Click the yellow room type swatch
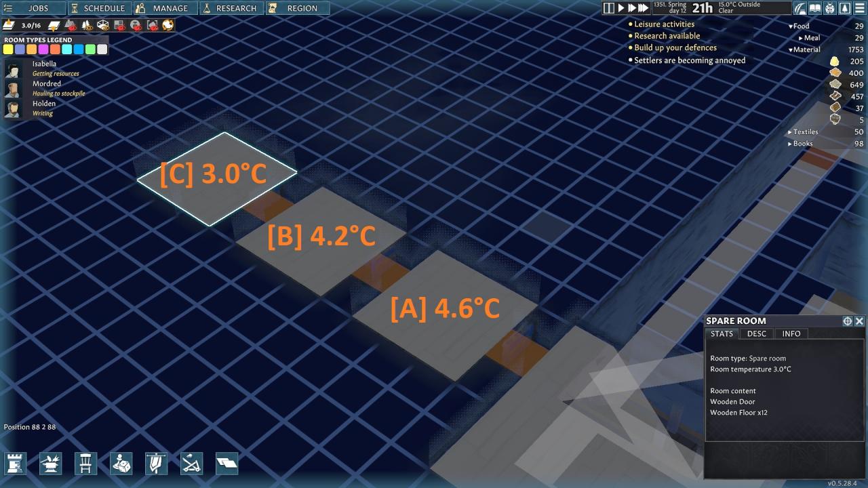Viewport: 868px width, 488px height. coord(8,49)
